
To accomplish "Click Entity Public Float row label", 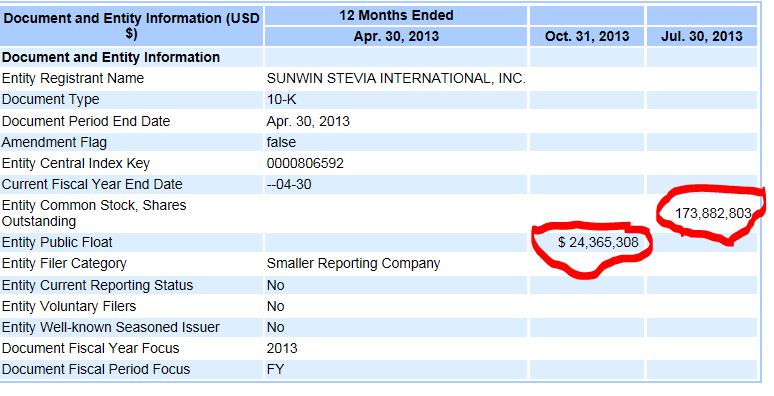I will click(x=57, y=242).
